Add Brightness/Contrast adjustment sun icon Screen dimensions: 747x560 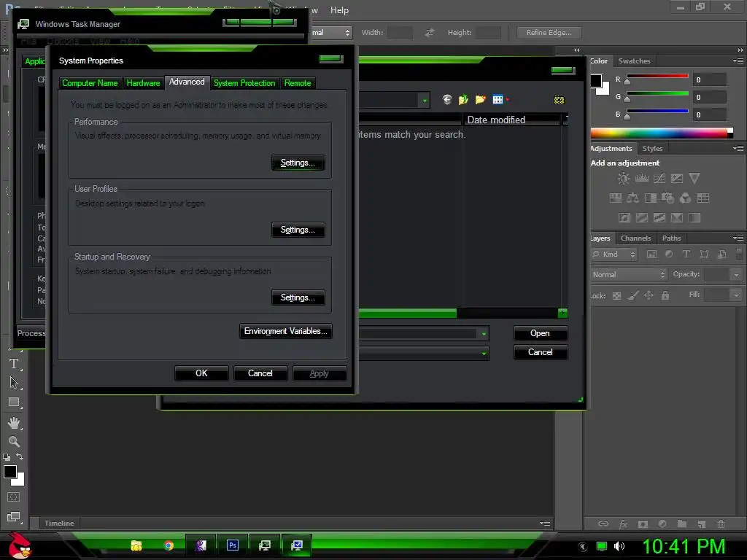624,179
